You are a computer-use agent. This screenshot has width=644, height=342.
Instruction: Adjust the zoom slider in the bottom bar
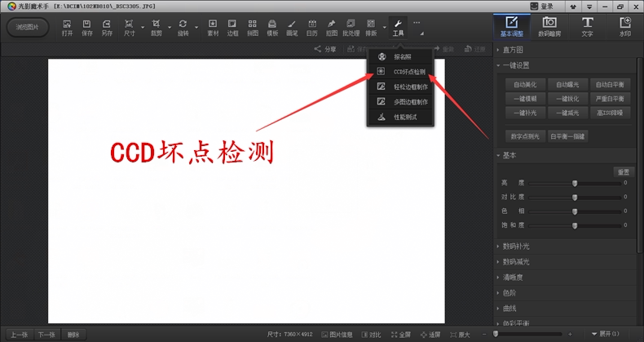pyautogui.click(x=527, y=334)
